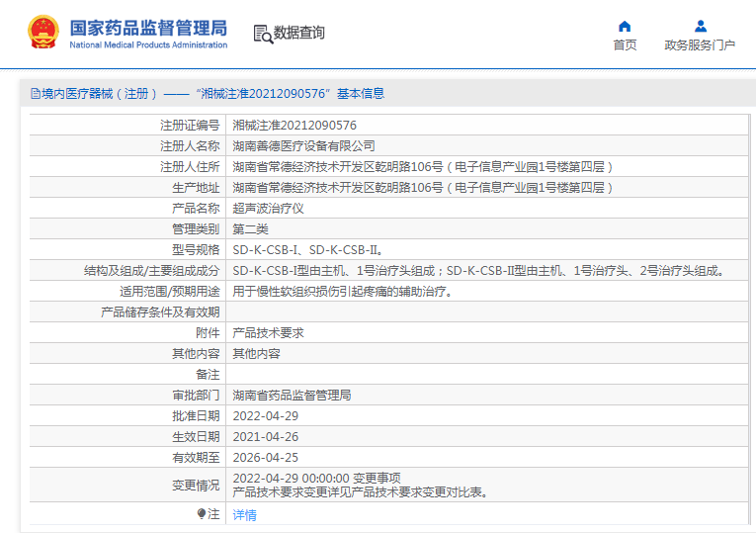Click the 数据查询 text label
Image resolution: width=756 pixels, height=533 pixels.
299,33
